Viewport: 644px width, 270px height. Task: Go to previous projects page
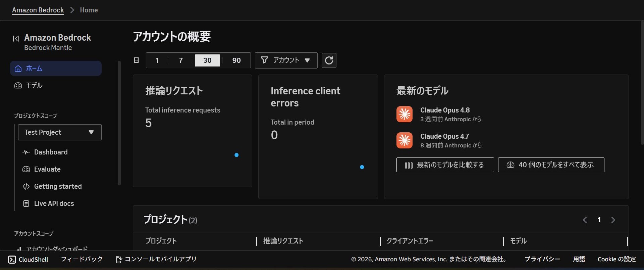[585, 220]
